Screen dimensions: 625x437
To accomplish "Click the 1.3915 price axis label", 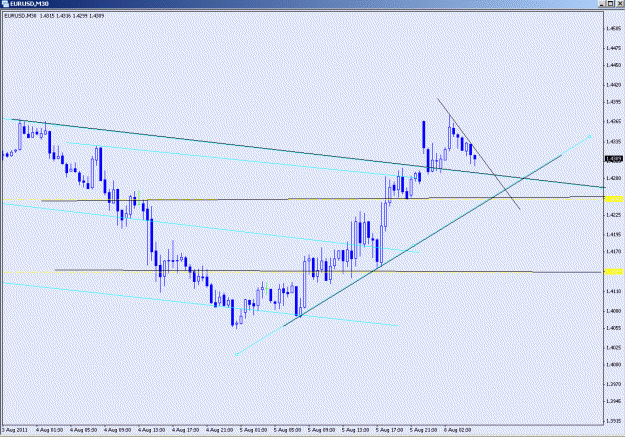I will [x=613, y=421].
